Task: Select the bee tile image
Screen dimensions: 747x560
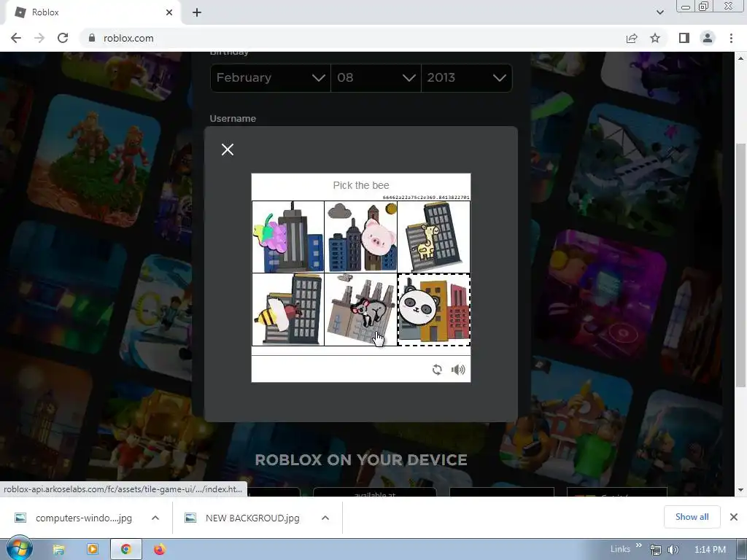Action: click(x=288, y=309)
